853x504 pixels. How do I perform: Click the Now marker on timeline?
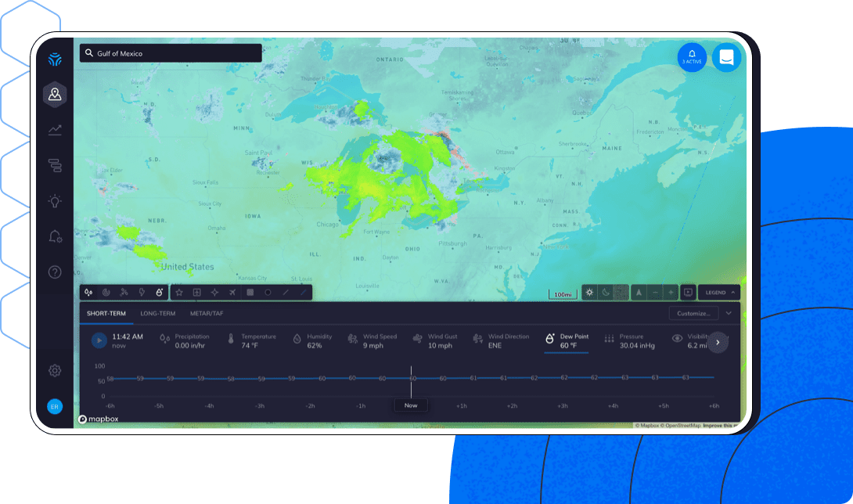[x=411, y=405]
